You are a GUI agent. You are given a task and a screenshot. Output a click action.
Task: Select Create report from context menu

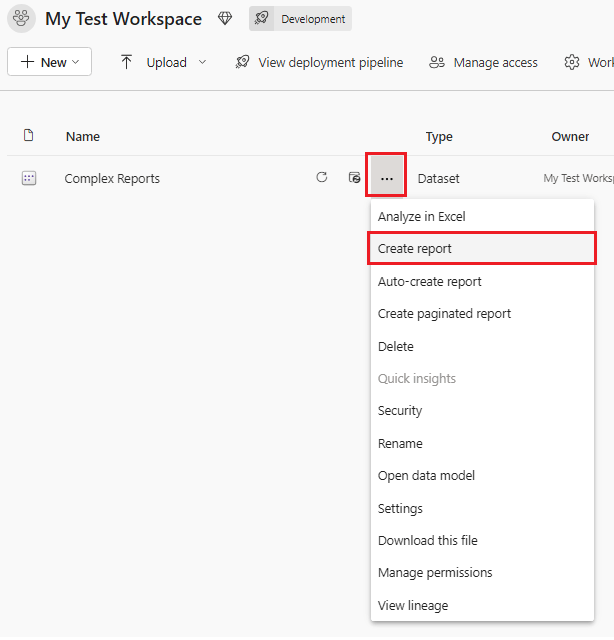415,249
